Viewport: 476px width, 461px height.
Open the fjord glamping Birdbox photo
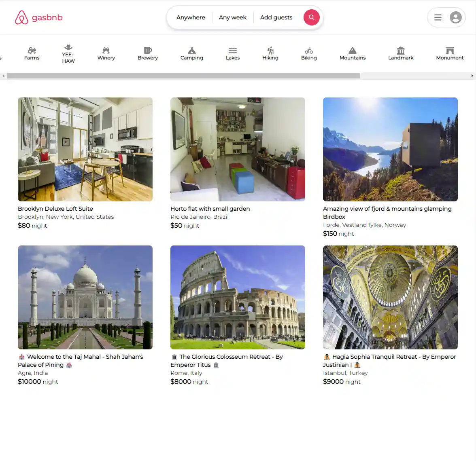[390, 149]
